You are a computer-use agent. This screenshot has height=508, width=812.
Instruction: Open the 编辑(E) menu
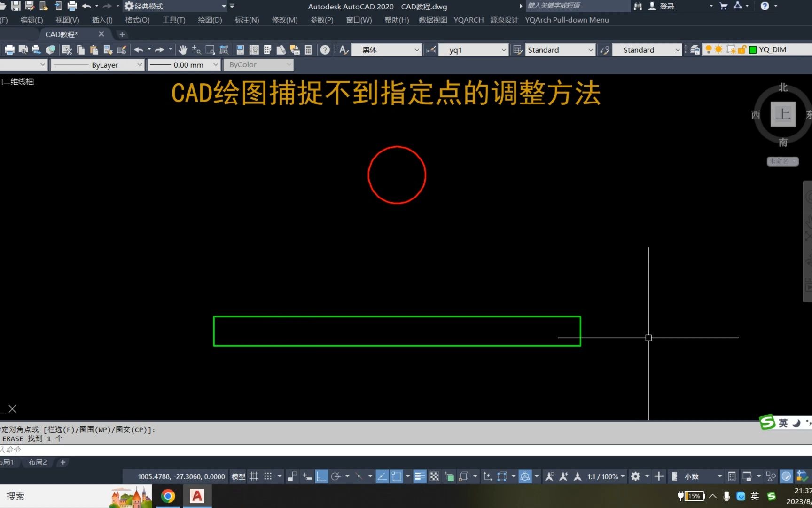31,20
